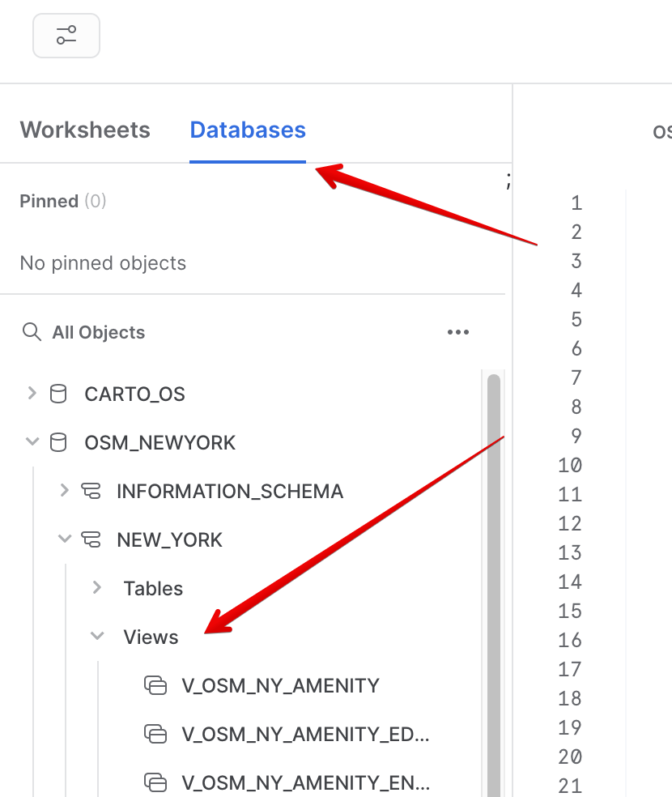Click the view icon beside V_OSM_NY_AMENITY

tap(155, 685)
